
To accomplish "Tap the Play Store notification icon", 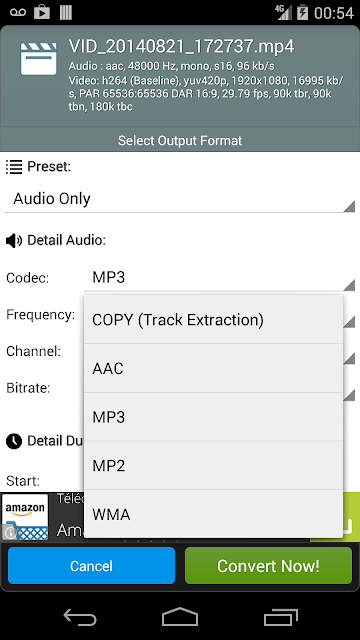I will [x=42, y=12].
